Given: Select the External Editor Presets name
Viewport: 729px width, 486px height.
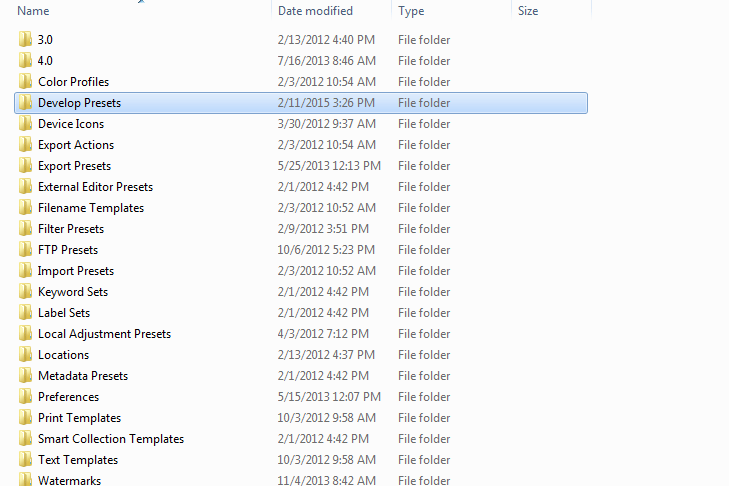Looking at the screenshot, I should coord(95,186).
